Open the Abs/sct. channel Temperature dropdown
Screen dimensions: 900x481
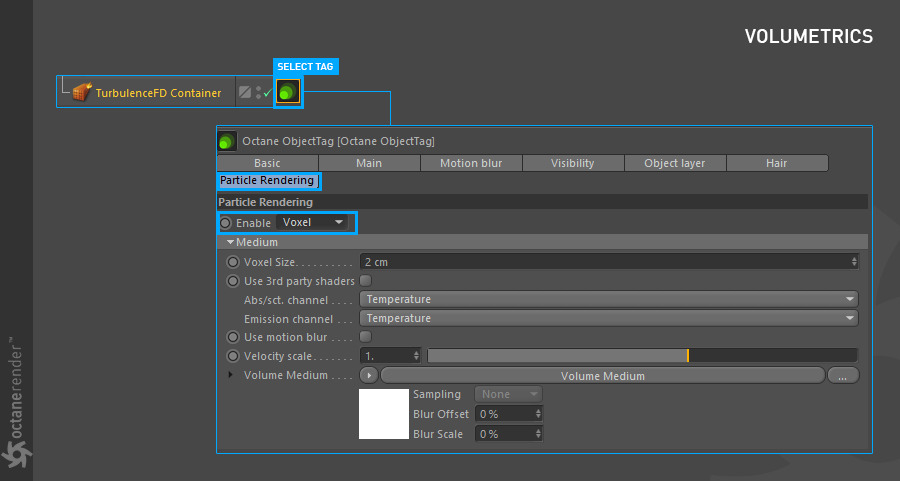[609, 299]
